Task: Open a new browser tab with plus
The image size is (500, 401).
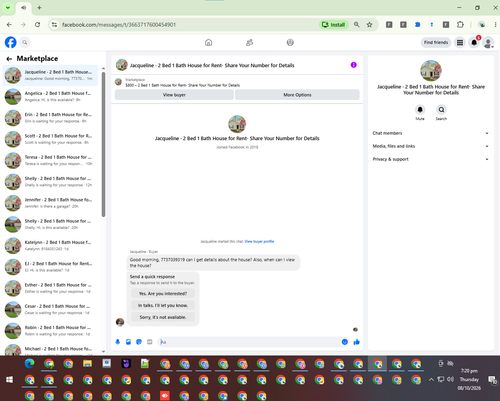Action: pos(39,7)
